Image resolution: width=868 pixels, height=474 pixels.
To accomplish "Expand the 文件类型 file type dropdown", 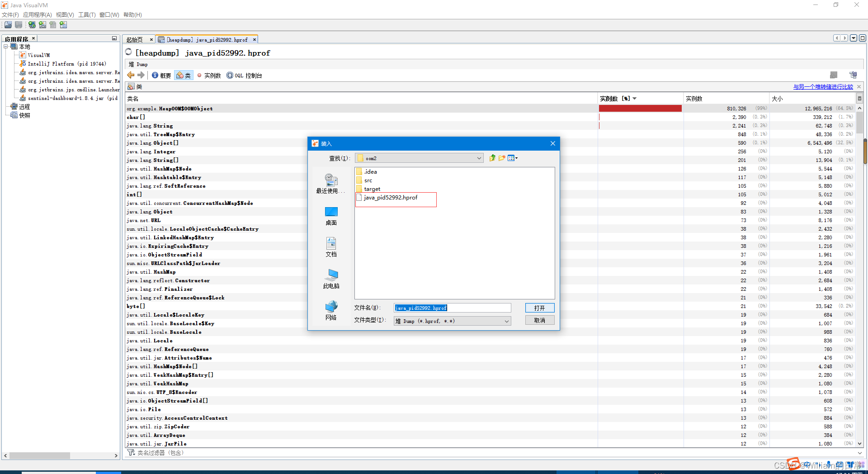I will pos(507,321).
